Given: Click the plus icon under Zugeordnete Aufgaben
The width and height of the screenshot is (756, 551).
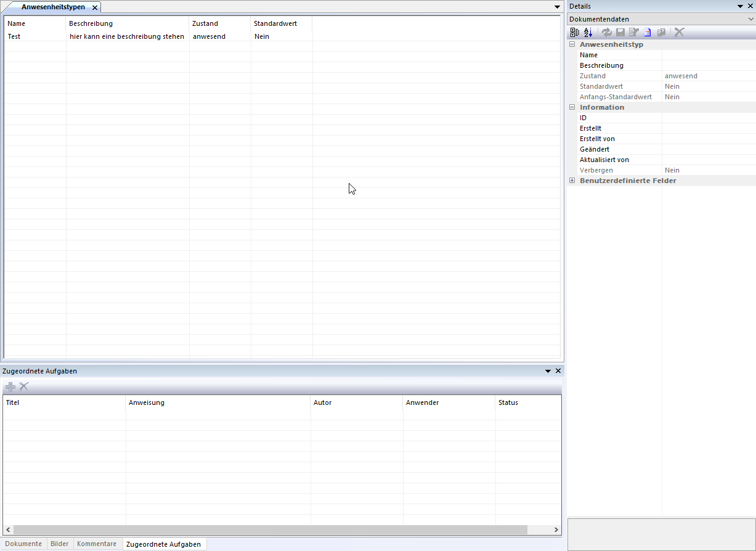Looking at the screenshot, I should tap(10, 386).
